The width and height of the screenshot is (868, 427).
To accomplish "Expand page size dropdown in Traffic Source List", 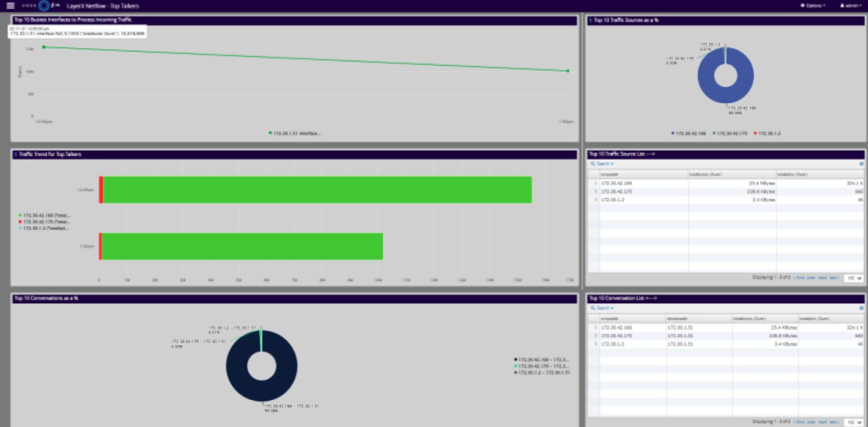I will coord(853,278).
